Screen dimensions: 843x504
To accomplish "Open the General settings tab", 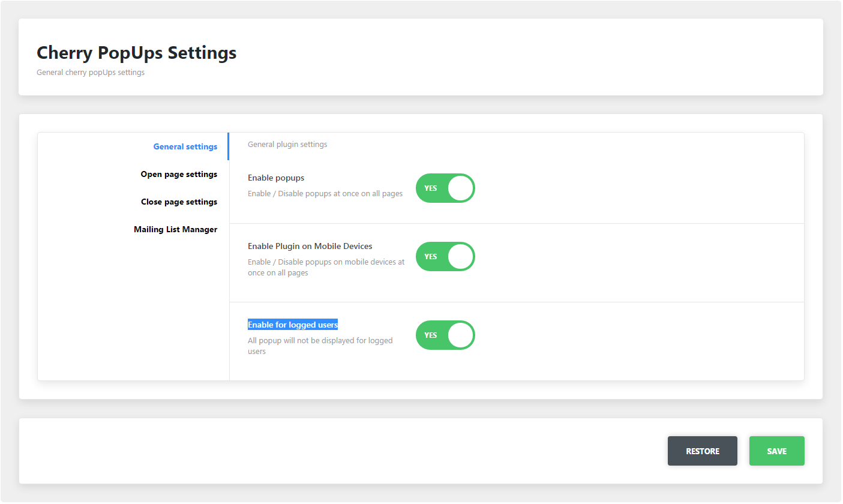I will 185,147.
